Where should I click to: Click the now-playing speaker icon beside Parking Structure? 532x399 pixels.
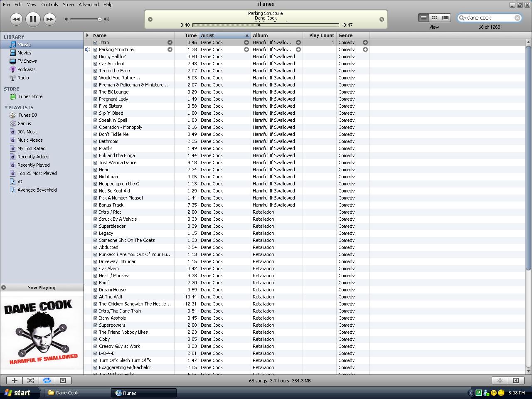pos(87,49)
